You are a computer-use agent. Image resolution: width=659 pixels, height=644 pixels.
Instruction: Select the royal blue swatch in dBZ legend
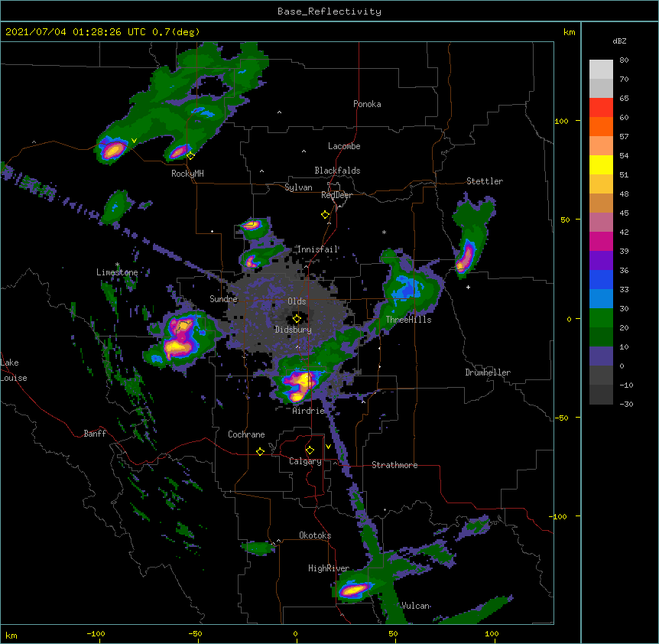click(x=601, y=279)
